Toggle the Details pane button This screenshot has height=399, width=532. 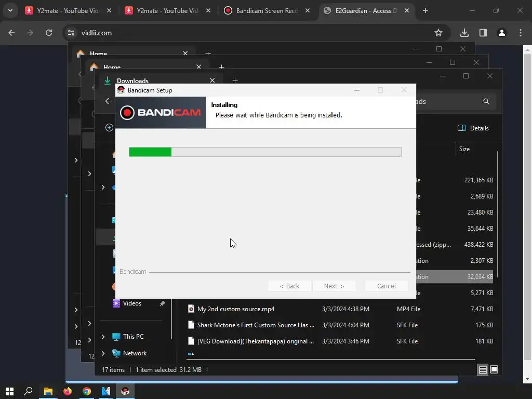473,128
